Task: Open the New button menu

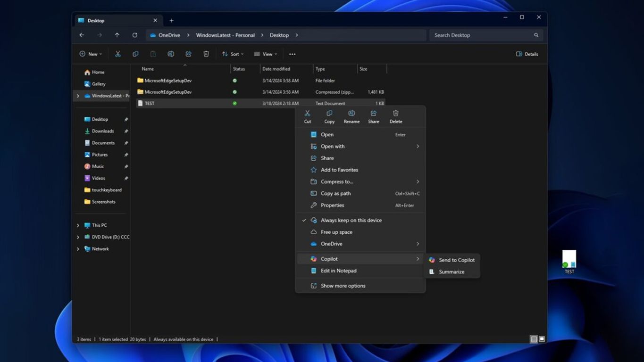Action: click(x=91, y=54)
